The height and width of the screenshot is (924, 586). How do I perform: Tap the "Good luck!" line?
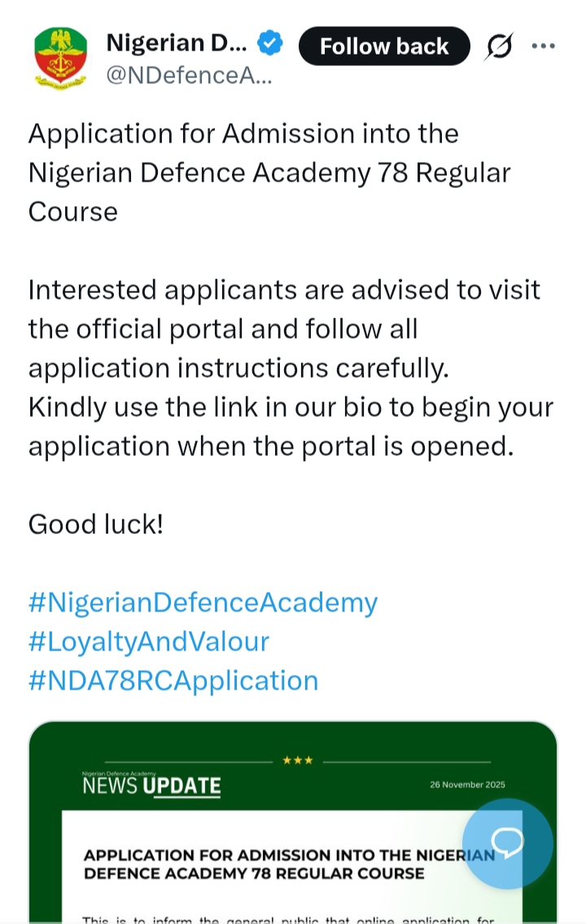click(x=96, y=524)
